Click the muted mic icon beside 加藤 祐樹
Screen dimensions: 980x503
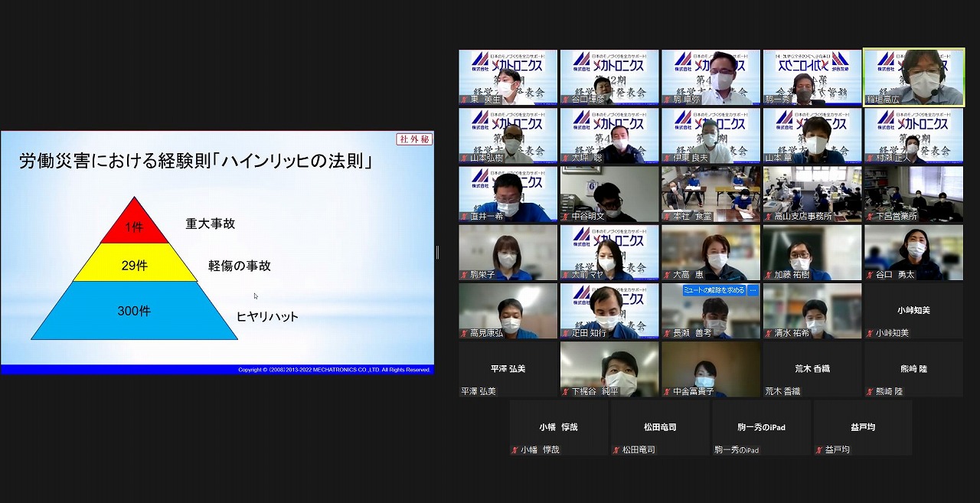(x=768, y=274)
